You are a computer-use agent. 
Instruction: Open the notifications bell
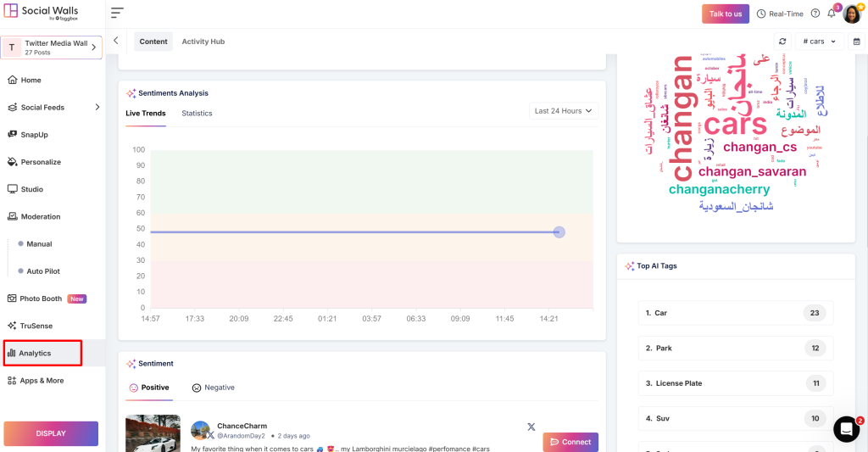[832, 14]
